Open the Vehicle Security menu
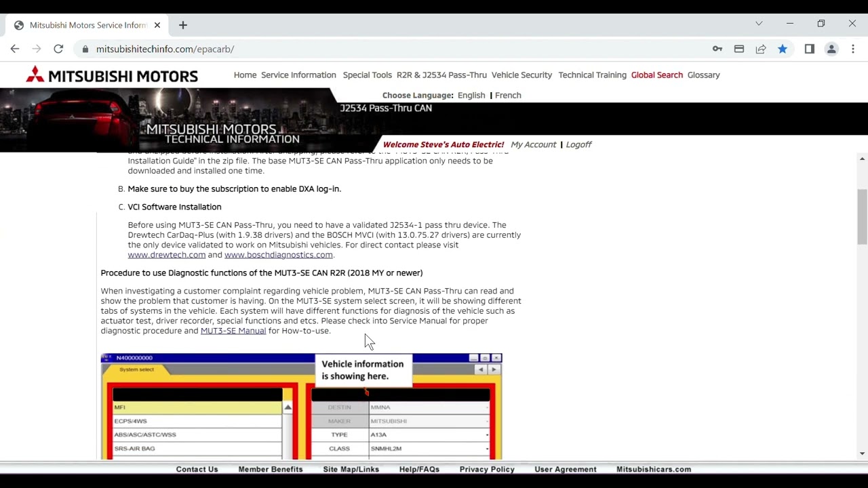This screenshot has height=488, width=868. point(521,75)
